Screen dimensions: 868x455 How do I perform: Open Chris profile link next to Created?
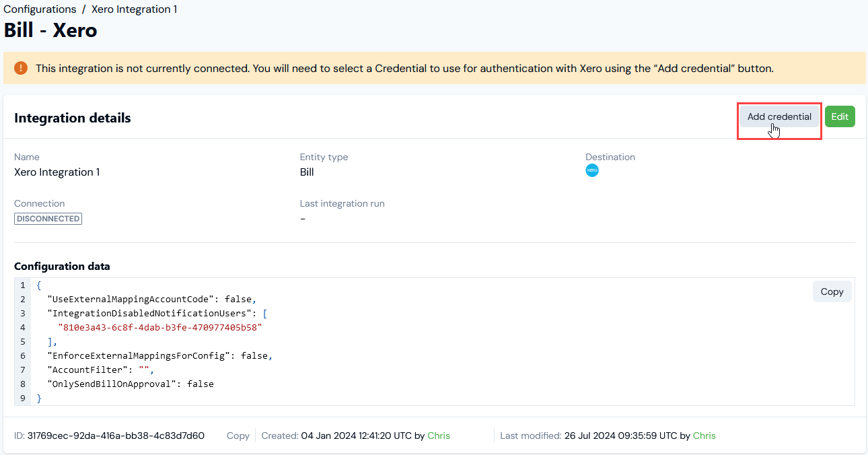(x=439, y=435)
